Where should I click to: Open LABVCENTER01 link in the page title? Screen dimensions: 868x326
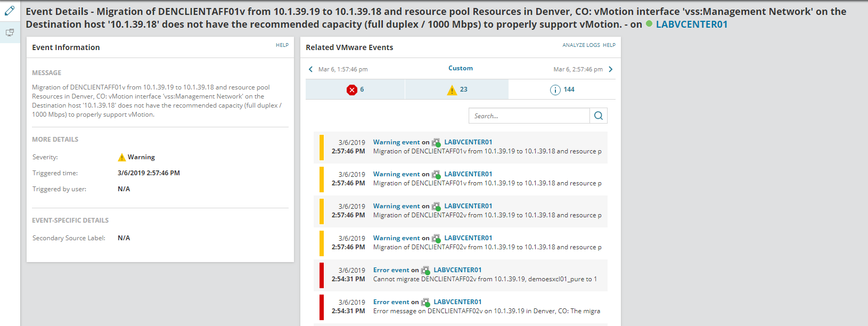[692, 25]
